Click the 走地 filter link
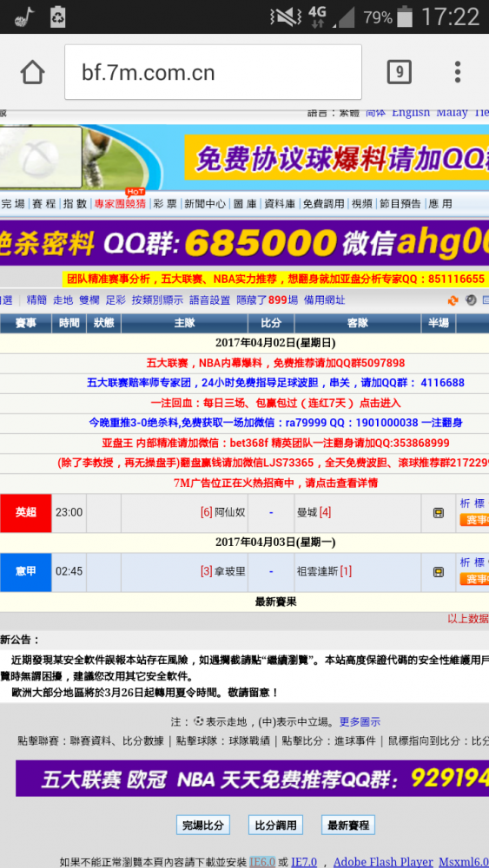This screenshot has width=489, height=868. pos(63,300)
